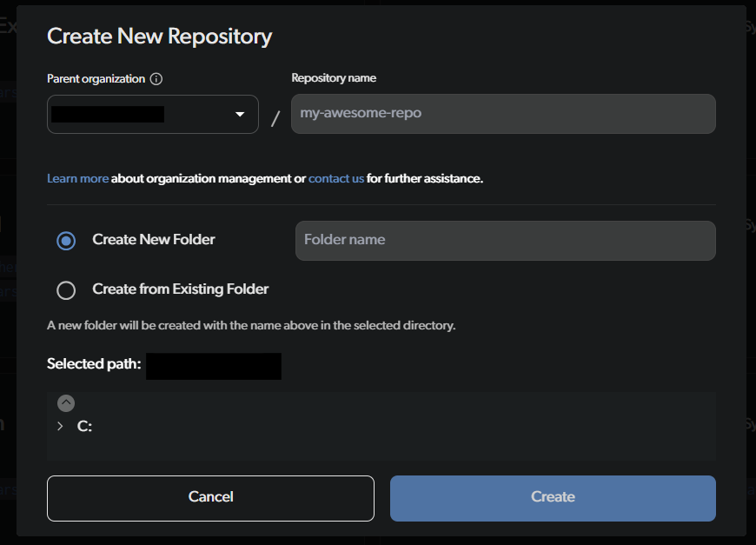Click the dropdown caret on the organization selector

click(241, 114)
